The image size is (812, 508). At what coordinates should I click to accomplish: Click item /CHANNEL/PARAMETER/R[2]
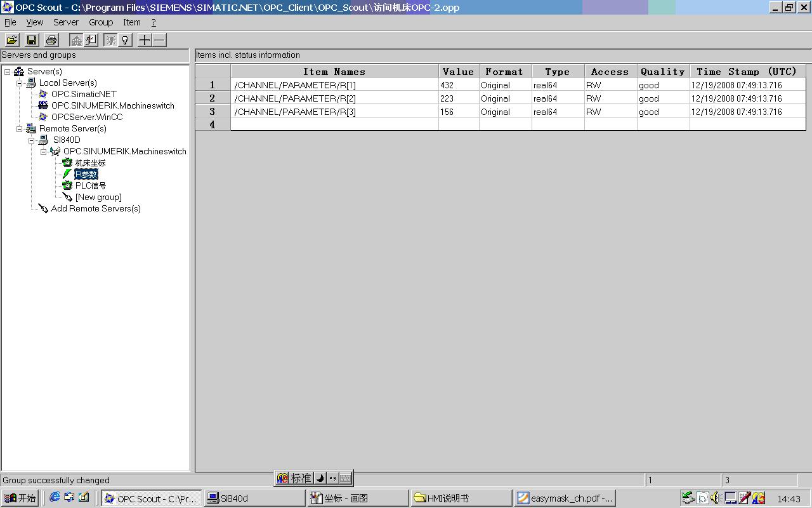(334, 98)
